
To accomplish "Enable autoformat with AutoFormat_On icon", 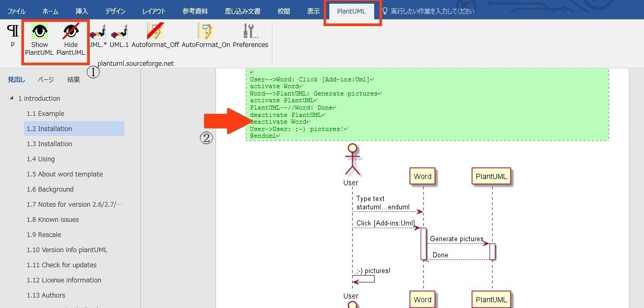I will (206, 32).
